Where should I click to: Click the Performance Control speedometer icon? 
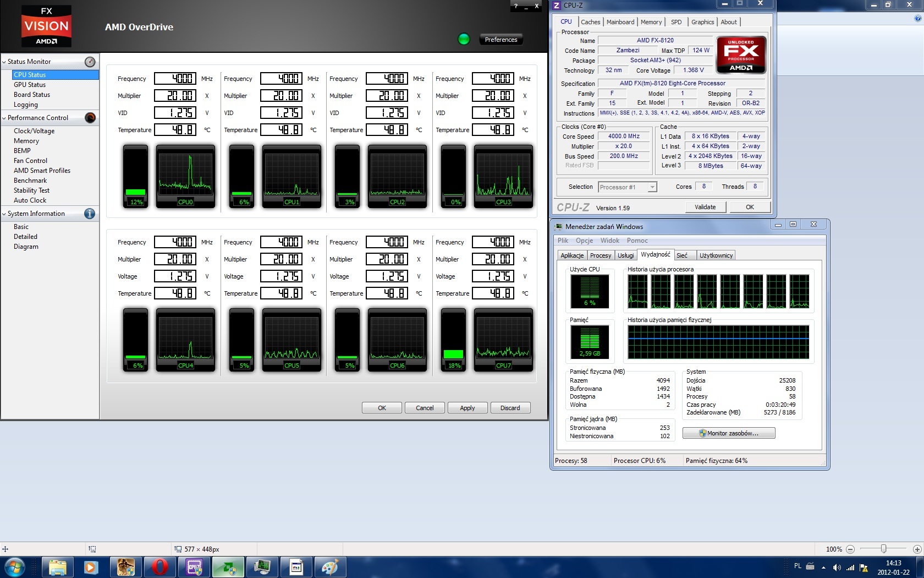pos(90,118)
